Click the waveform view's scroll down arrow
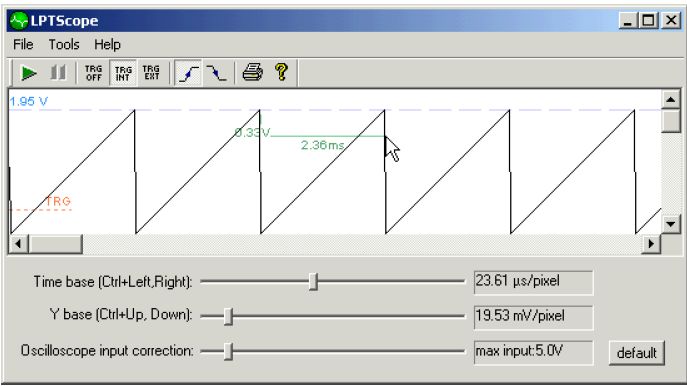The height and width of the screenshot is (386, 687). click(x=671, y=224)
